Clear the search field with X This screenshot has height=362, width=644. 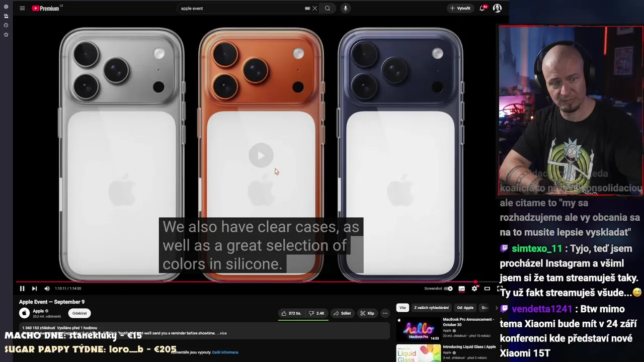pos(315,8)
